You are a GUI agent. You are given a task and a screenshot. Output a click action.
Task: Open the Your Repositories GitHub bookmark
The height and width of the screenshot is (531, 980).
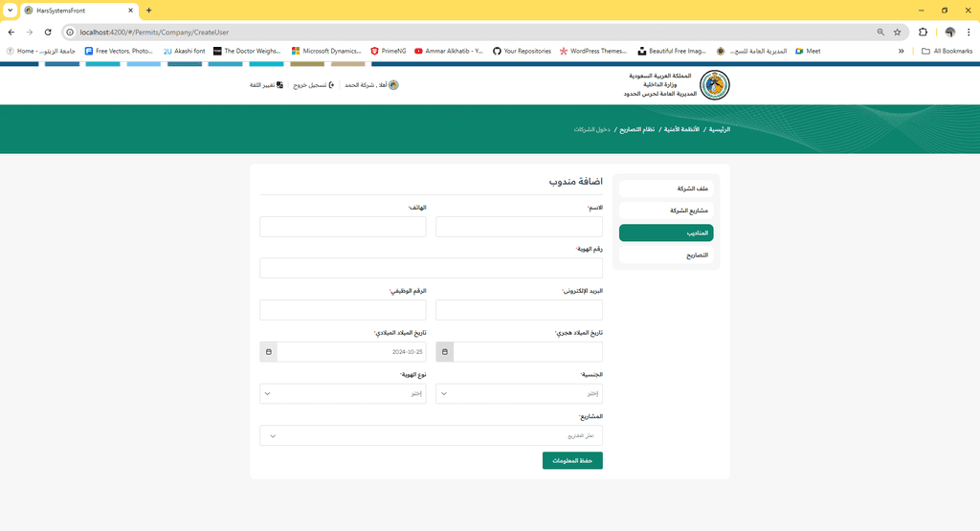(522, 52)
